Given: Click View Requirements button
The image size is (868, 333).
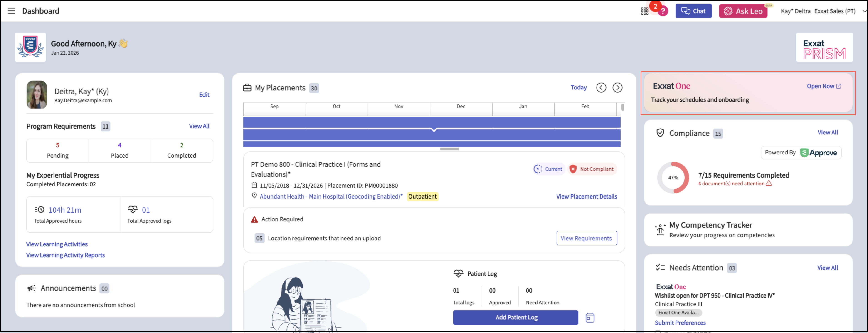Looking at the screenshot, I should coord(586,238).
